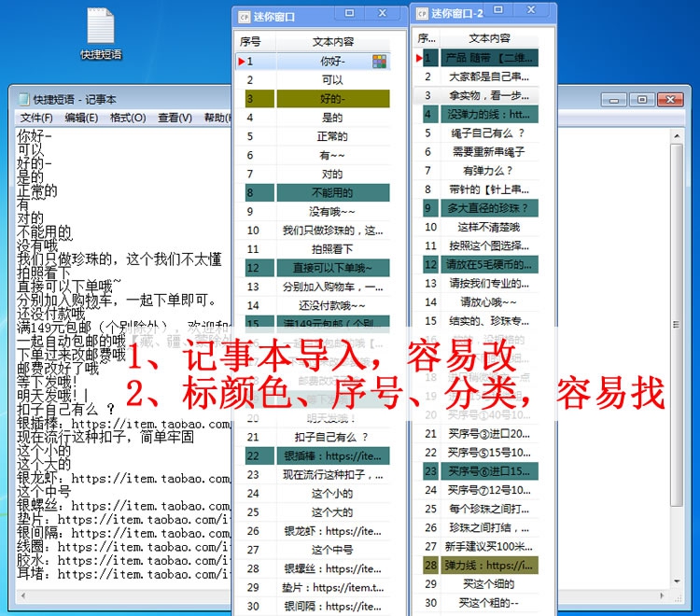
Task: Open the 格式(O) menu in Notepad
Action: coord(128,118)
